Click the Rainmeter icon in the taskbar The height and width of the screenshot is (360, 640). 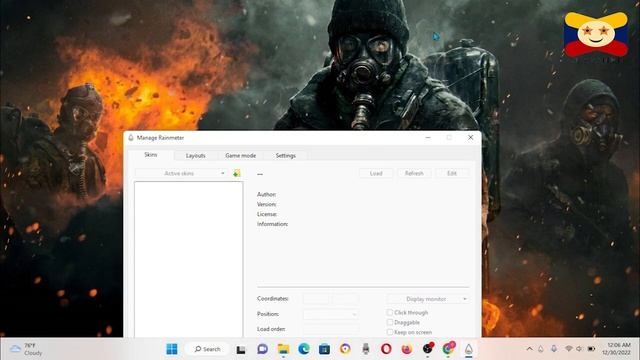pos(469,349)
